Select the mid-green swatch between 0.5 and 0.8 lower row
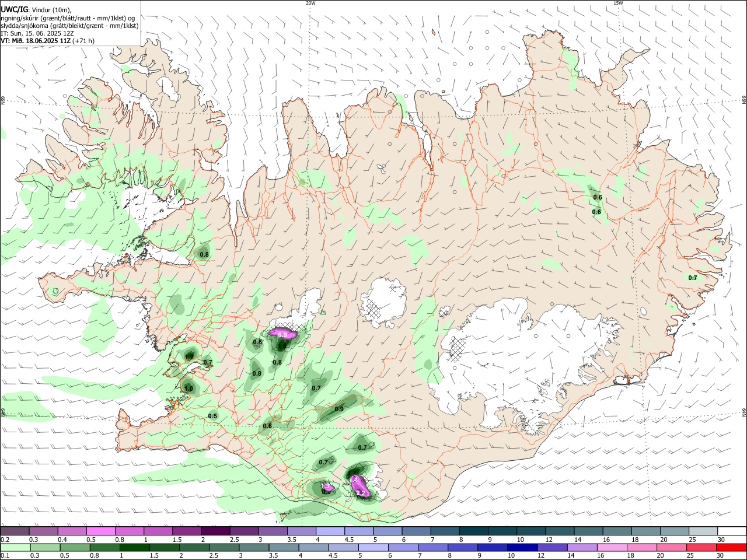 pyautogui.click(x=74, y=548)
